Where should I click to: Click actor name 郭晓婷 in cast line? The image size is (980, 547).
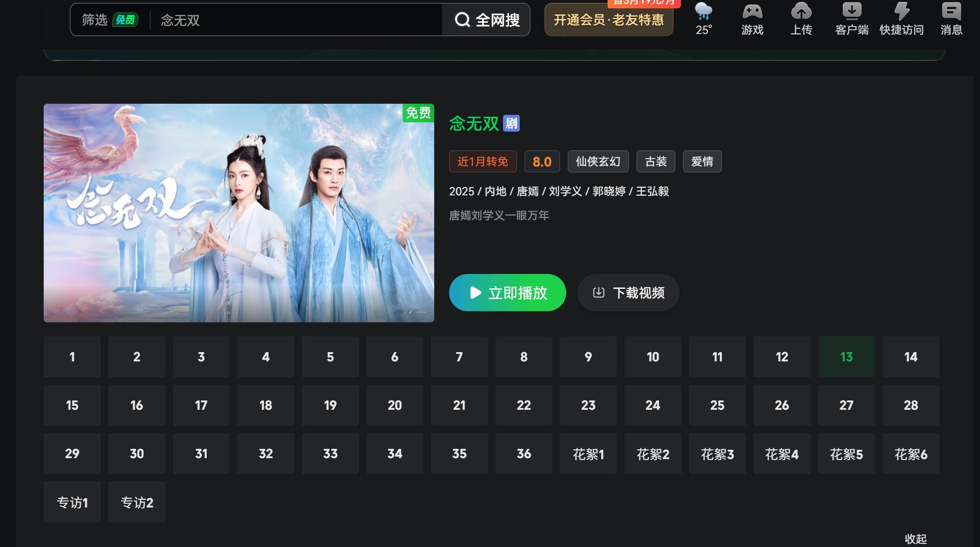[x=609, y=192]
